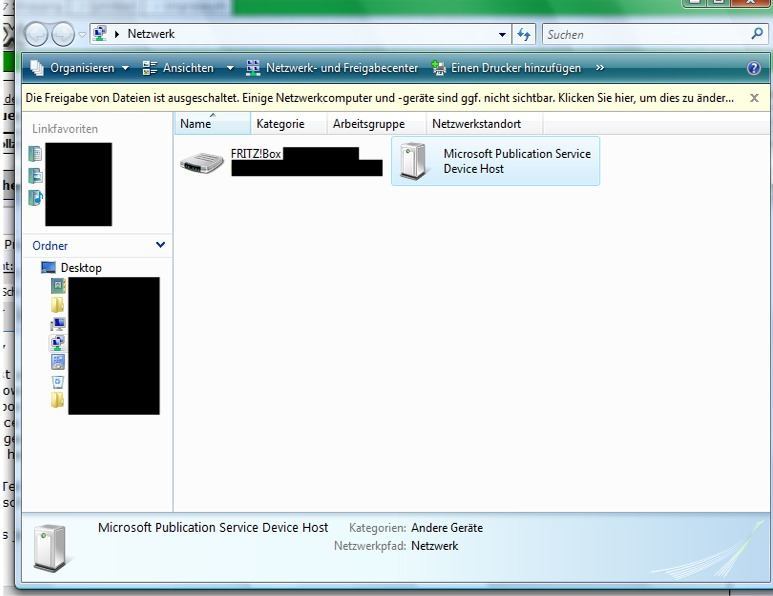773x596 pixels.
Task: Sort by the Name column header
Action: (x=212, y=124)
